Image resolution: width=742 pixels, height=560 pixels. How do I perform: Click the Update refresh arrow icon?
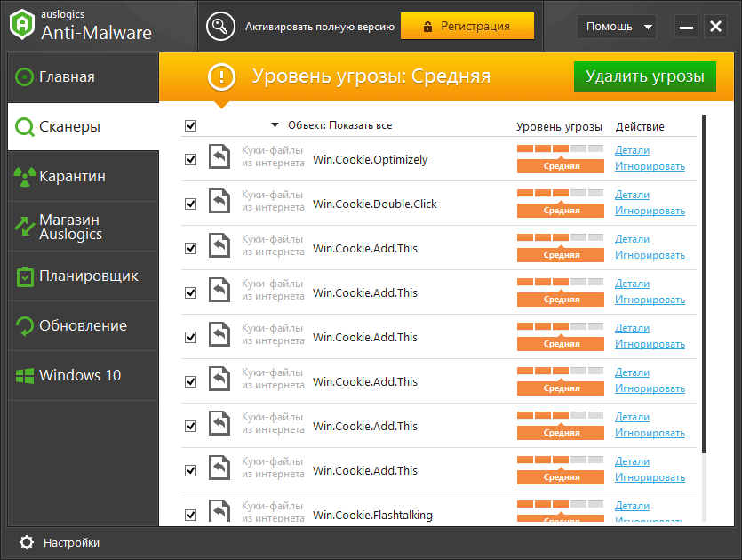coord(25,326)
